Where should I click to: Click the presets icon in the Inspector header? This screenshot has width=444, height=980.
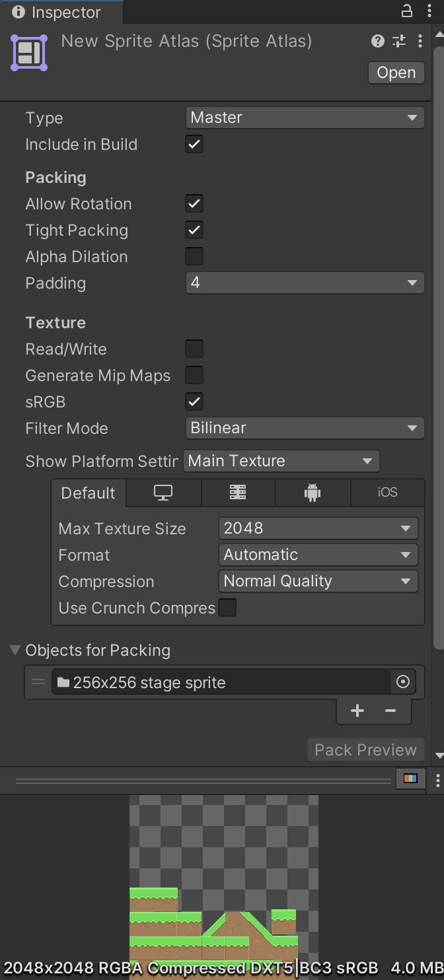click(399, 41)
